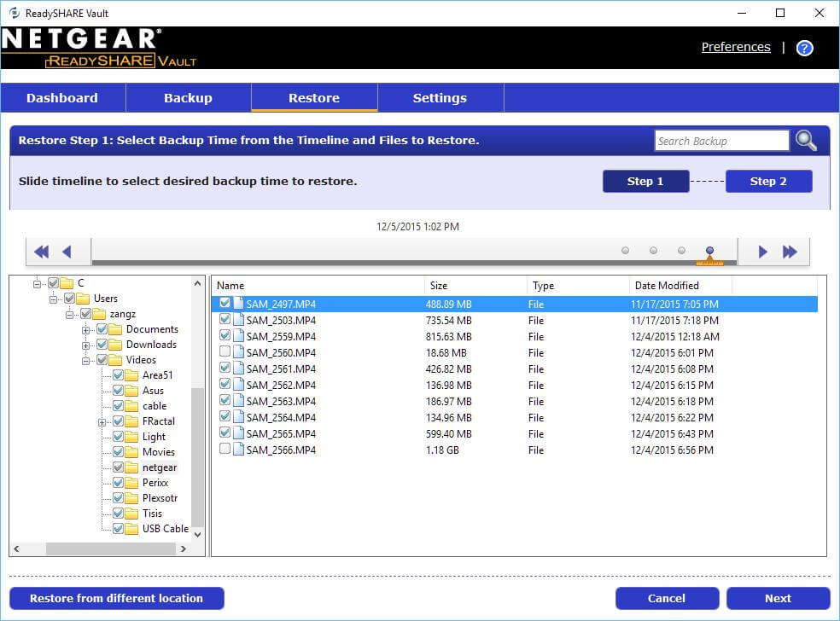Click the SAM_2503.MP4 file icon
Viewport: 840px width, 621px height.
click(238, 320)
